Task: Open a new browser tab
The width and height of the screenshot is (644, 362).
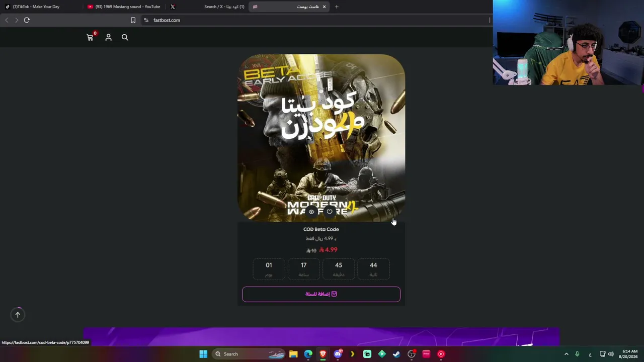Action: (337, 7)
